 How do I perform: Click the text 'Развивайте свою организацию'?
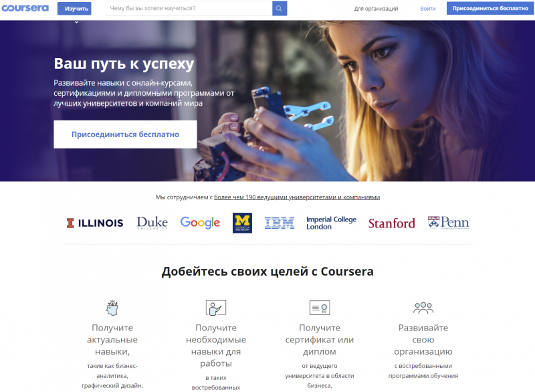423,340
